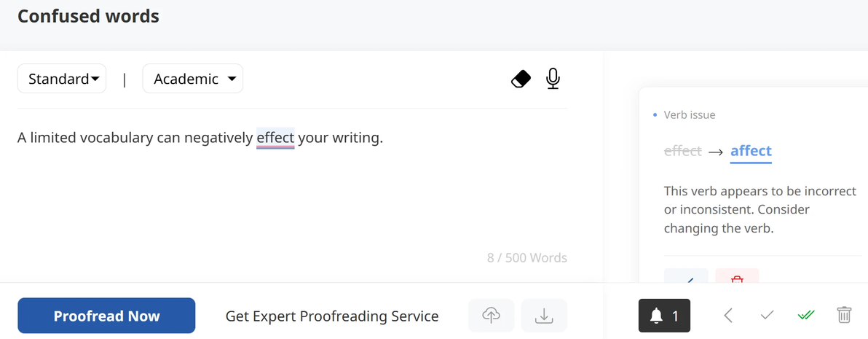Select the underlined word 'effect' in text

coord(275,138)
